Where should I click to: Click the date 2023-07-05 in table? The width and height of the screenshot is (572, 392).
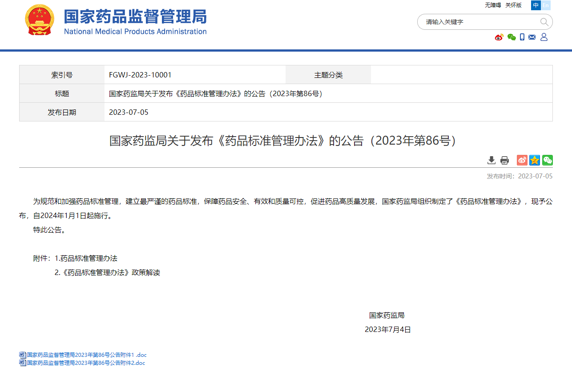(129, 112)
